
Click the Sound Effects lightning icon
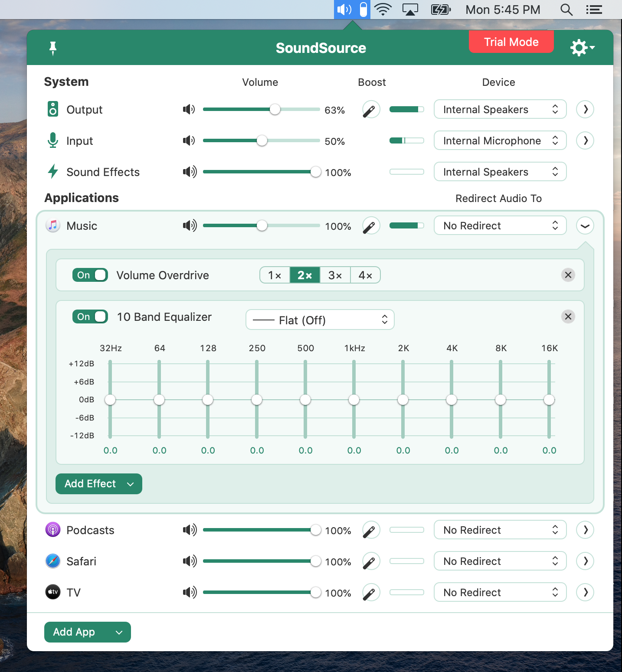pos(53,172)
